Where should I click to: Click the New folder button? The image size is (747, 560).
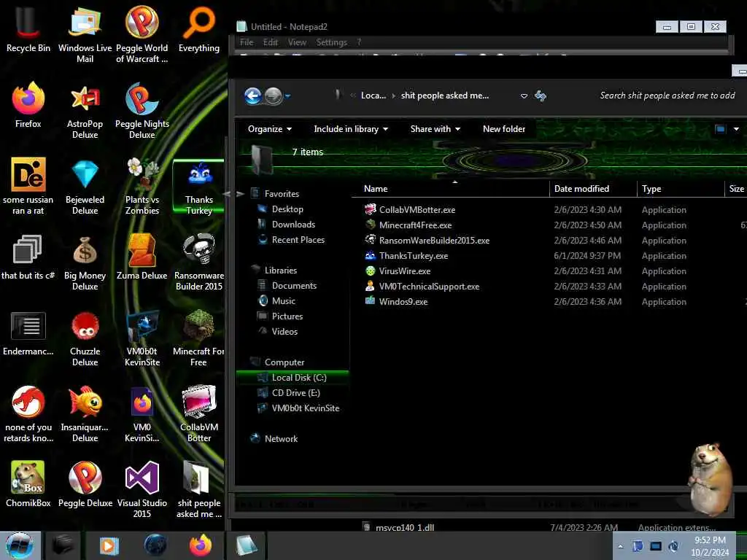[x=504, y=129]
